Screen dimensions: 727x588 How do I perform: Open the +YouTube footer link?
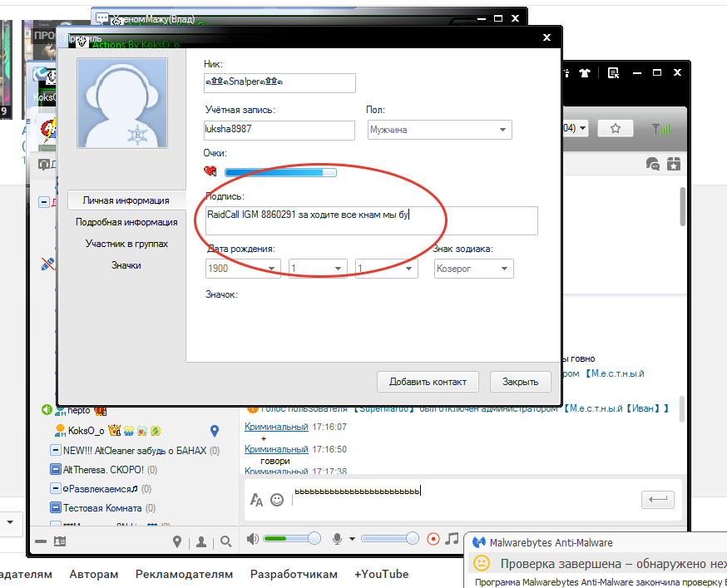point(382,574)
